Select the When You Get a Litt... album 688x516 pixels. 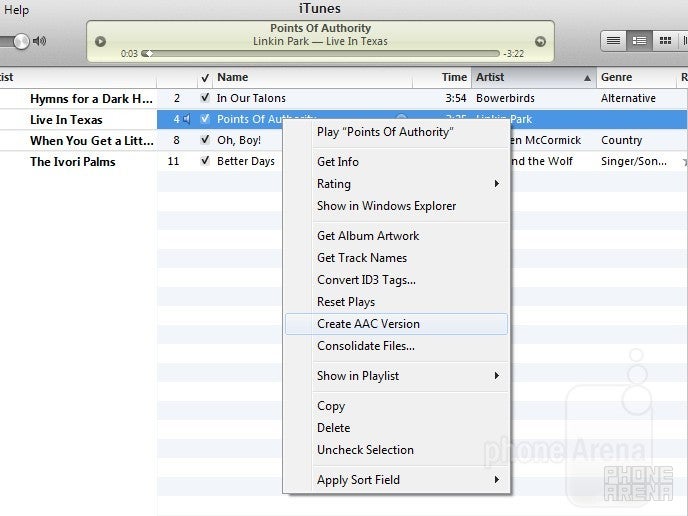(92, 141)
